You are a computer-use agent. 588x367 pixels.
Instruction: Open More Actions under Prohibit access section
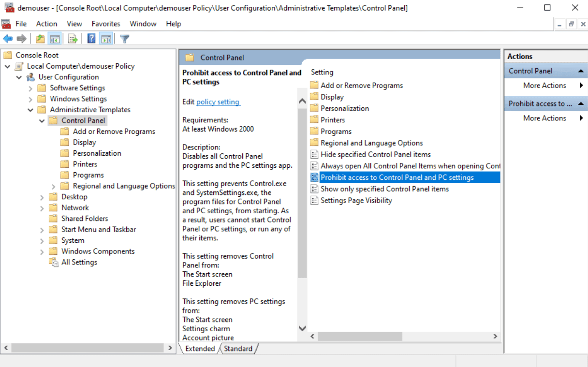[x=544, y=118]
